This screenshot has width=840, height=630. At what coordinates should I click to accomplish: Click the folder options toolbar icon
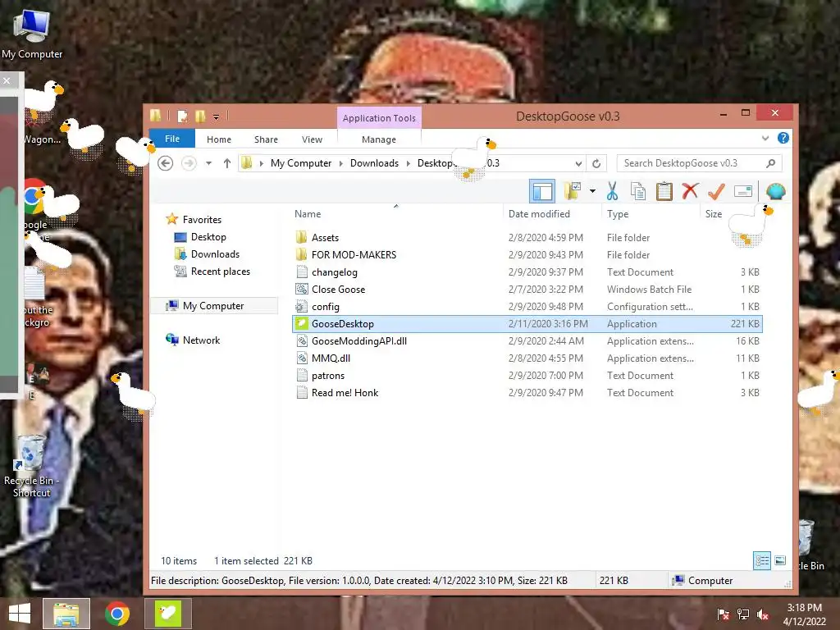coord(572,190)
